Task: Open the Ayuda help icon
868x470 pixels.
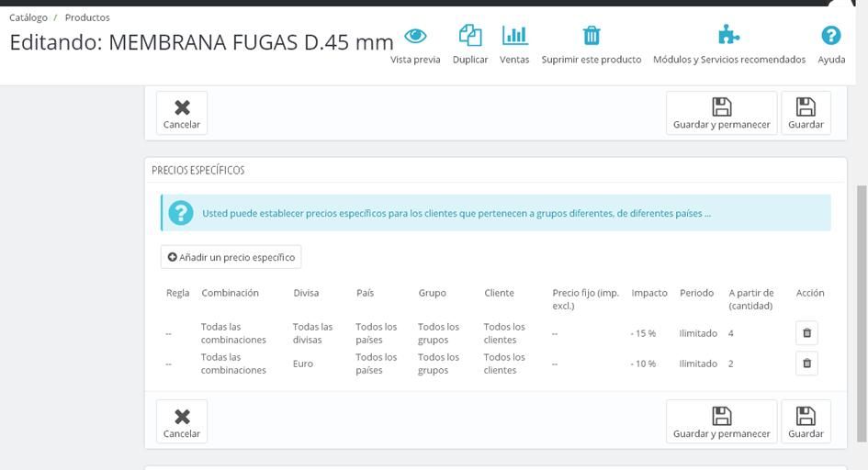Action: coord(831,36)
